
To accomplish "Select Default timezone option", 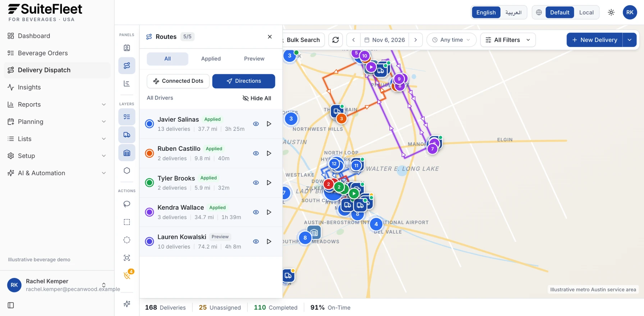I will coord(559,12).
